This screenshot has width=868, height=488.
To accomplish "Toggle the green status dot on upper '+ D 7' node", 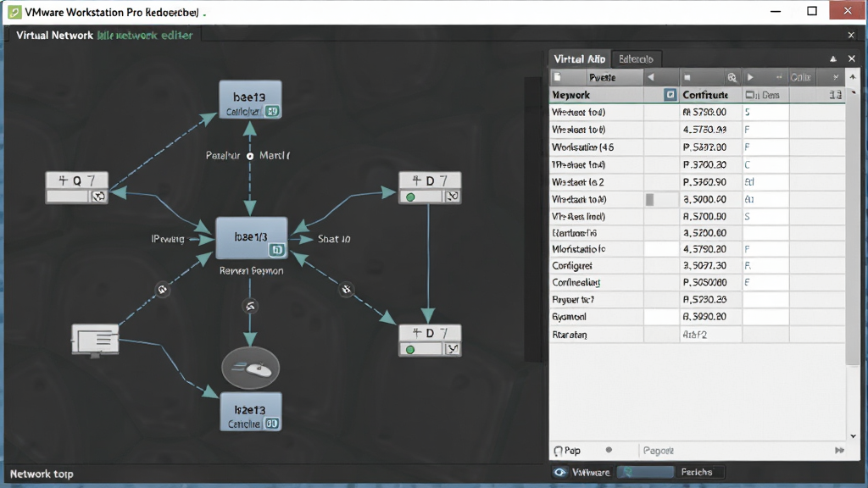I will [410, 197].
